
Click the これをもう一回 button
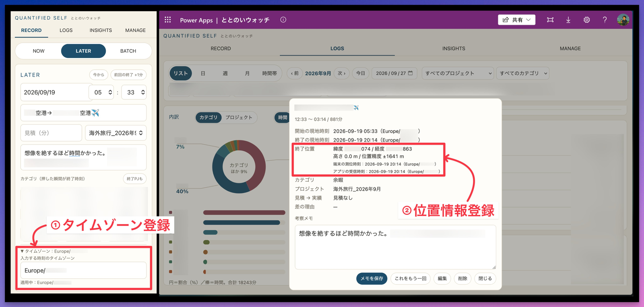(411, 278)
